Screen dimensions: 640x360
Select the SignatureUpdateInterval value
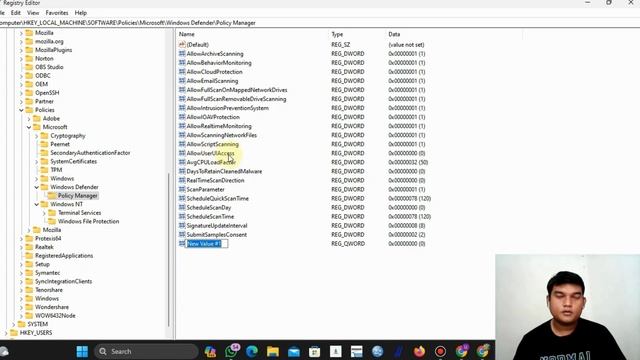(217, 226)
